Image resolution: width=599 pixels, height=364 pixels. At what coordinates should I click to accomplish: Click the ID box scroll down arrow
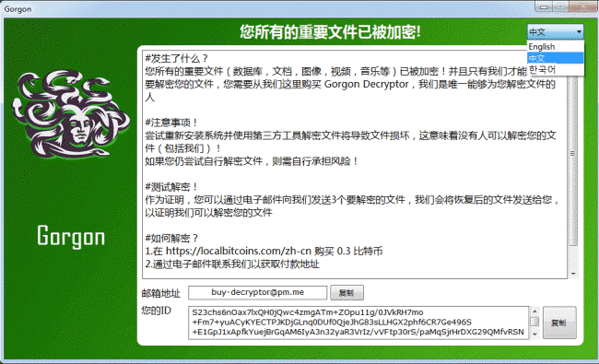(534, 334)
